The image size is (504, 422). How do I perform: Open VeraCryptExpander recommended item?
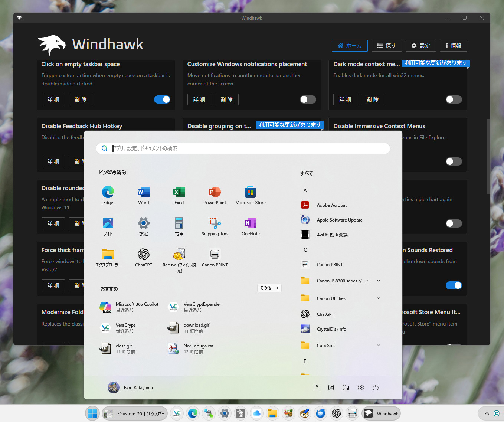195,307
